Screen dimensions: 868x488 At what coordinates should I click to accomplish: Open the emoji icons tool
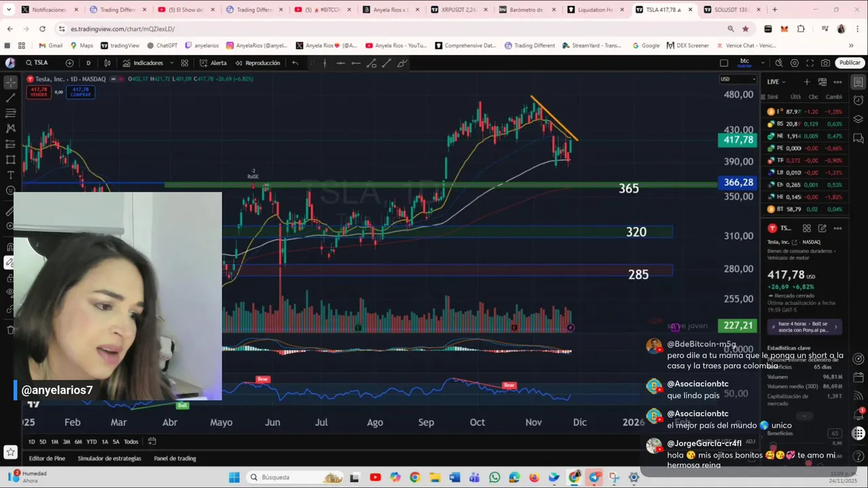click(10, 190)
